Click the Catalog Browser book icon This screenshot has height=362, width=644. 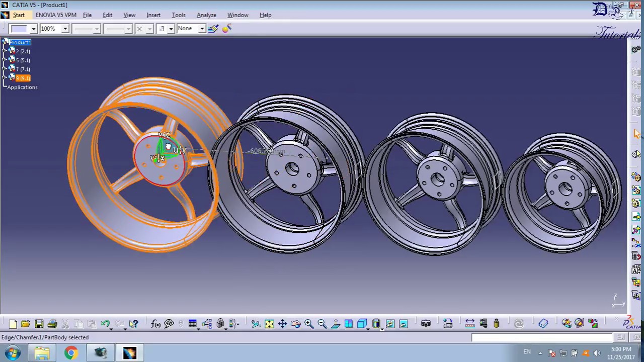pyautogui.click(x=543, y=324)
